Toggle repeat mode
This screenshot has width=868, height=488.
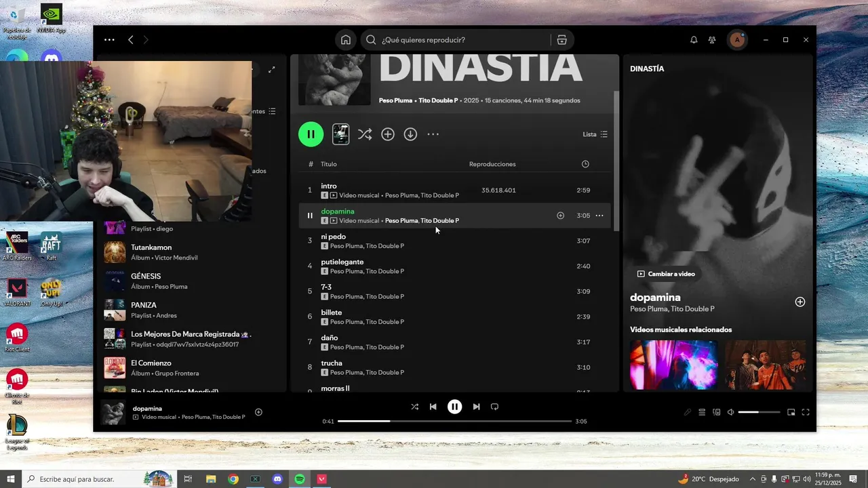click(x=494, y=407)
